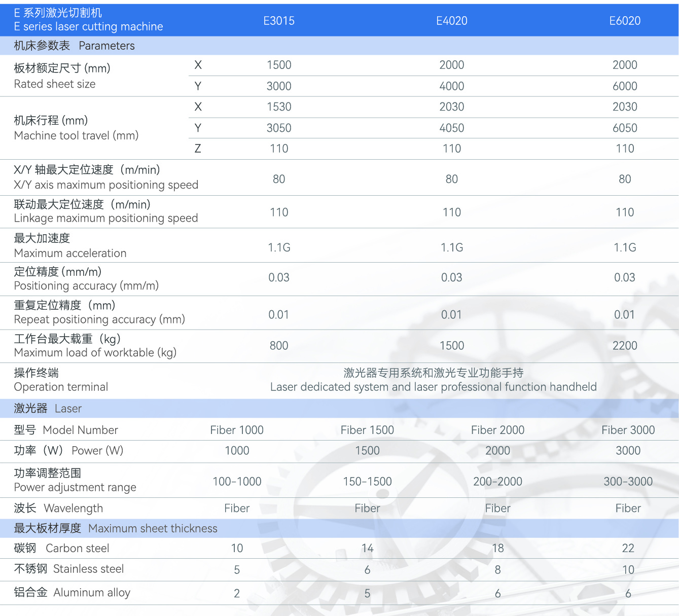This screenshot has height=616, width=679.
Task: Select the Operation terminal row label
Action: pyautogui.click(x=61, y=387)
